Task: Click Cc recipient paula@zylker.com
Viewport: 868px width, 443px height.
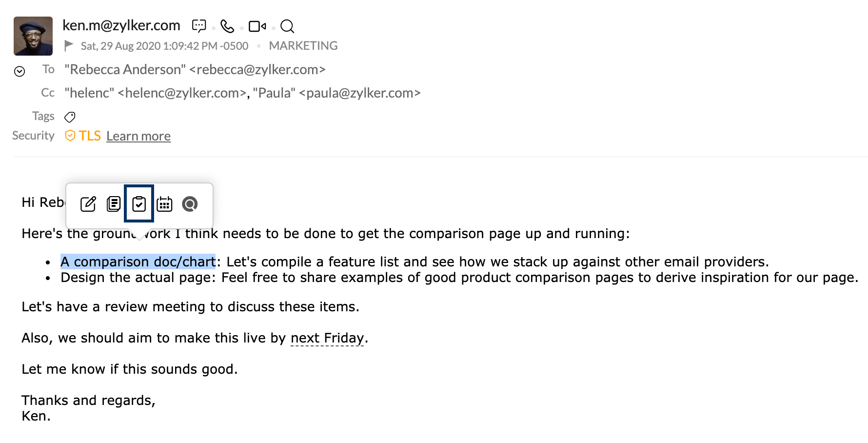Action: click(x=360, y=93)
